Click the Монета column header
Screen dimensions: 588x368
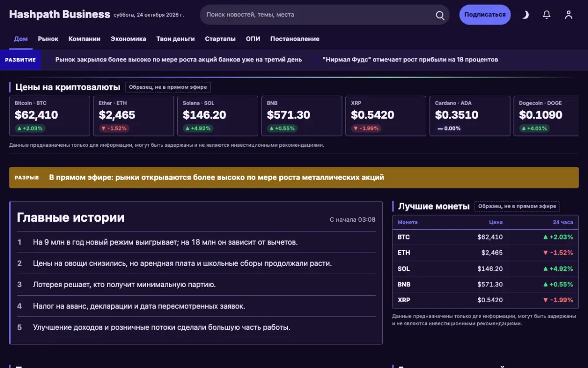(x=408, y=222)
